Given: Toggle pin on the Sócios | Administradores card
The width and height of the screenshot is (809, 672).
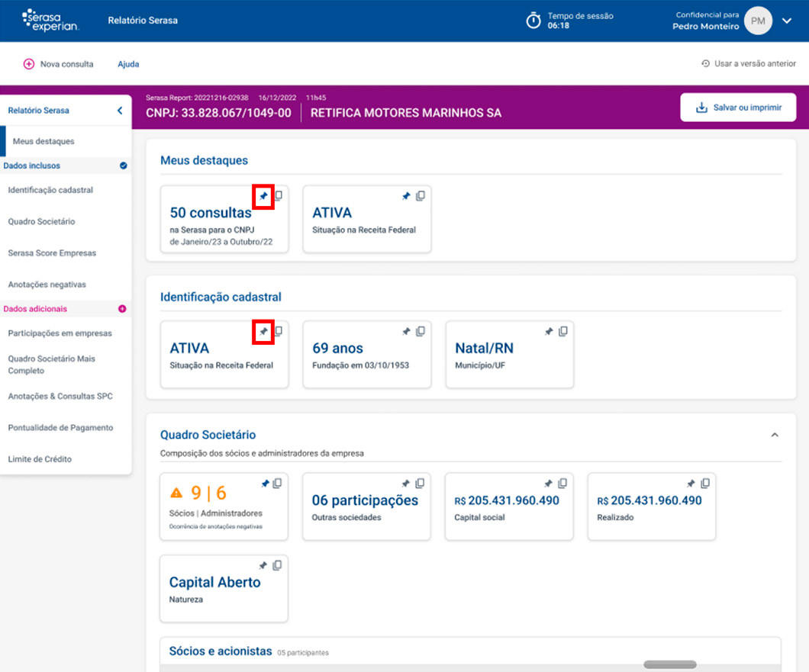Looking at the screenshot, I should pyautogui.click(x=265, y=484).
